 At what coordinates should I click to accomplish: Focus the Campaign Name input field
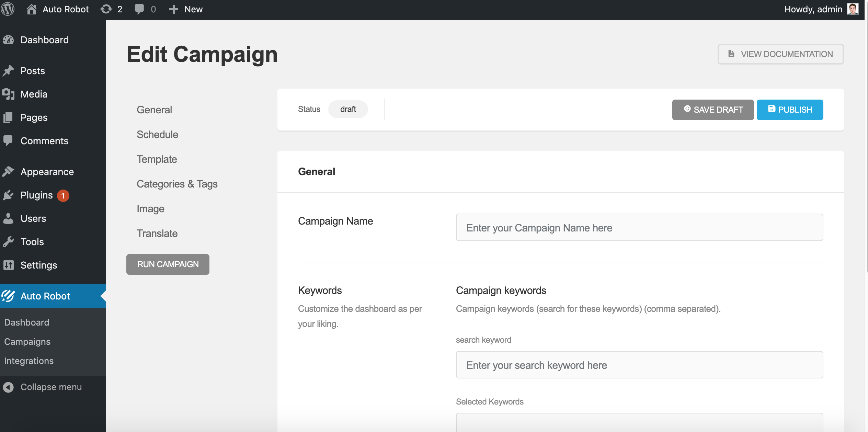pos(639,228)
